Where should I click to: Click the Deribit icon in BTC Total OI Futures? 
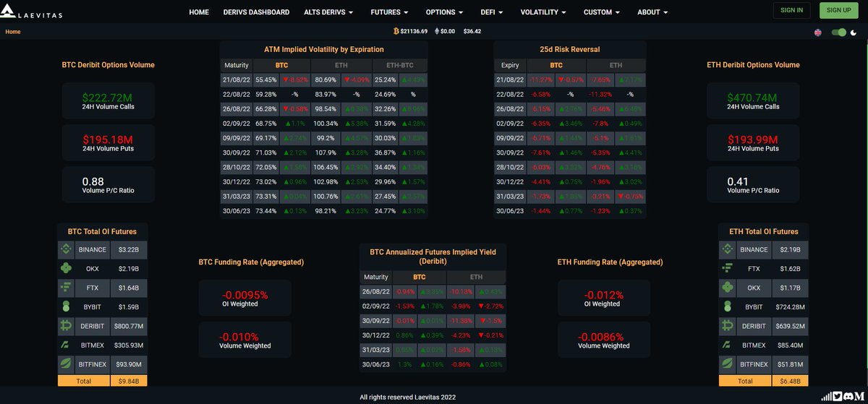(67, 325)
